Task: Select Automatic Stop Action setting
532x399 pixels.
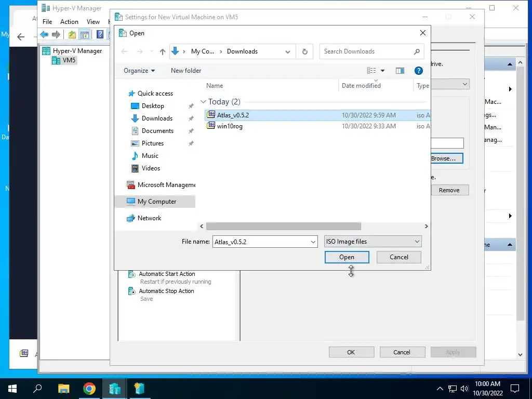Action: click(x=166, y=291)
